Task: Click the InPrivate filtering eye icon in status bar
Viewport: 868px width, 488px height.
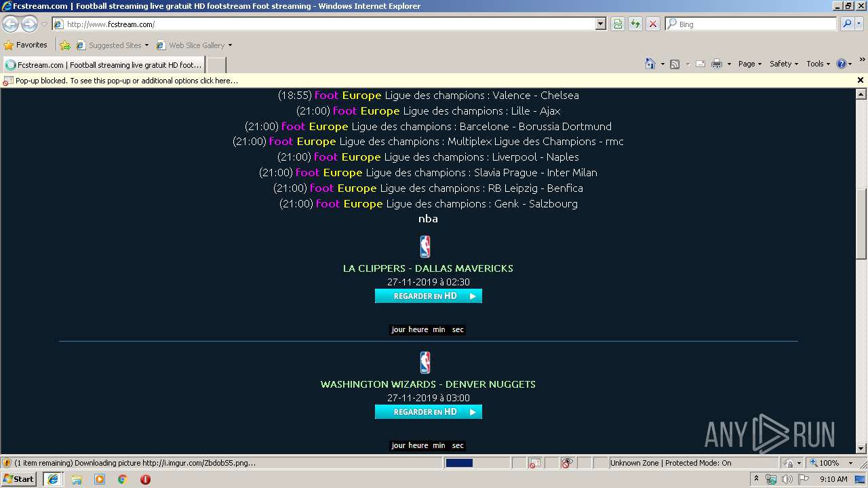Action: [568, 463]
